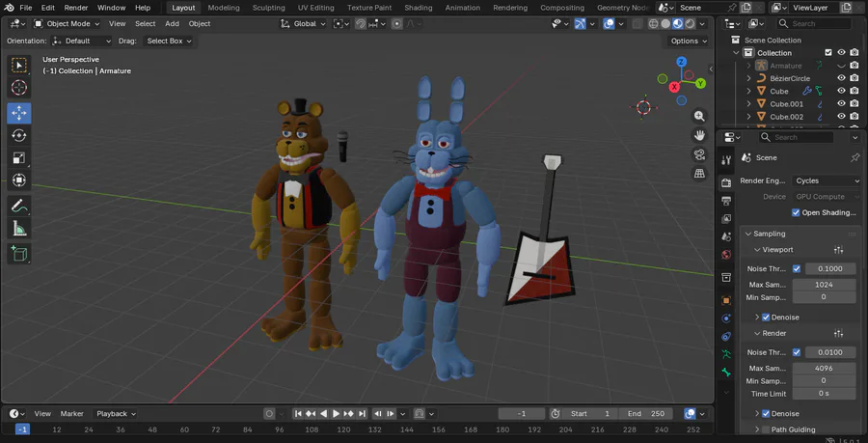Switch perspective/orthographic grid icon
The width and height of the screenshot is (868, 443).
click(700, 174)
